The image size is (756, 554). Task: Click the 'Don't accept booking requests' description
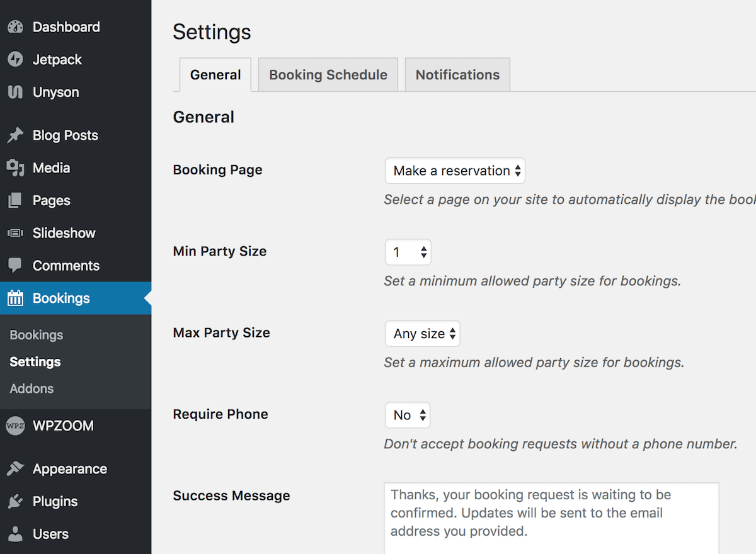pyautogui.click(x=560, y=444)
